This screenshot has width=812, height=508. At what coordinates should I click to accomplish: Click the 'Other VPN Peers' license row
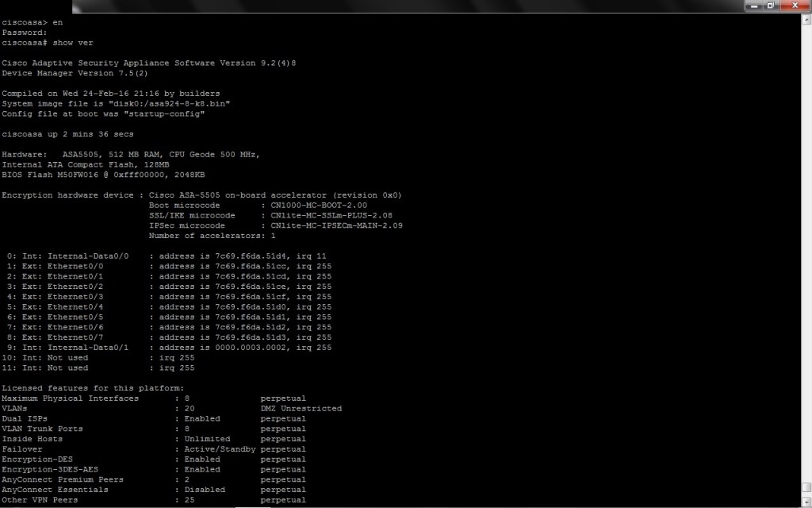tap(154, 500)
